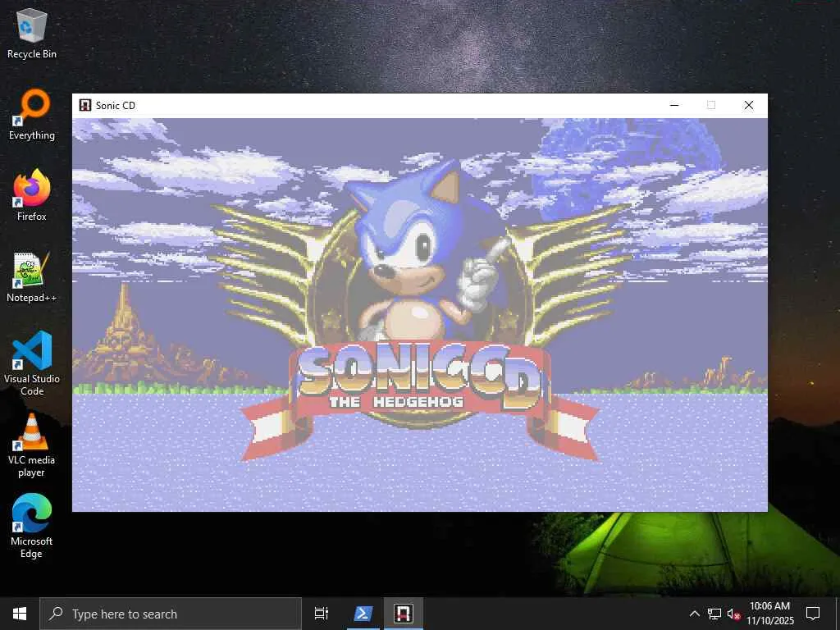
Task: Minimize the Sonic CD window
Action: click(674, 105)
